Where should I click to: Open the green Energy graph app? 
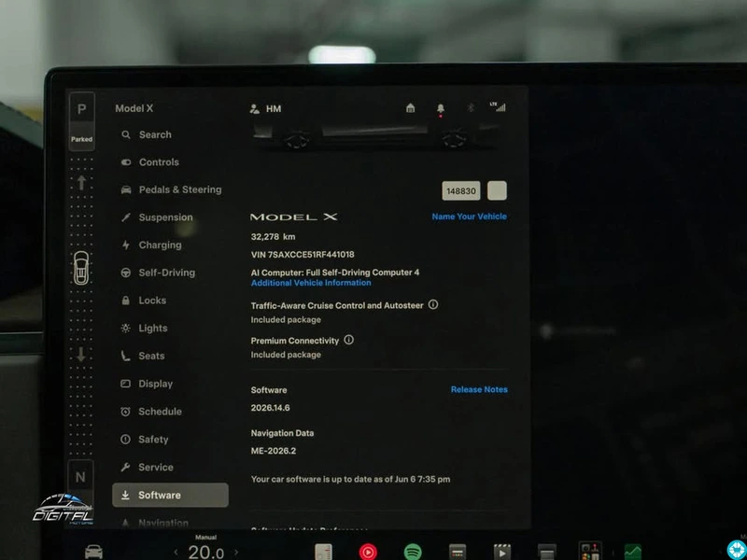(633, 552)
